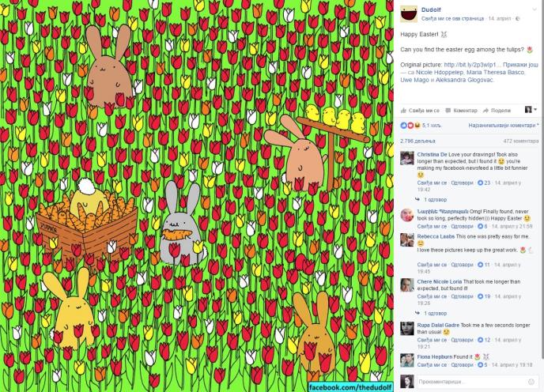The width and height of the screenshot is (544, 392).
Task: Click the red heart reaction icon
Action: [410, 125]
